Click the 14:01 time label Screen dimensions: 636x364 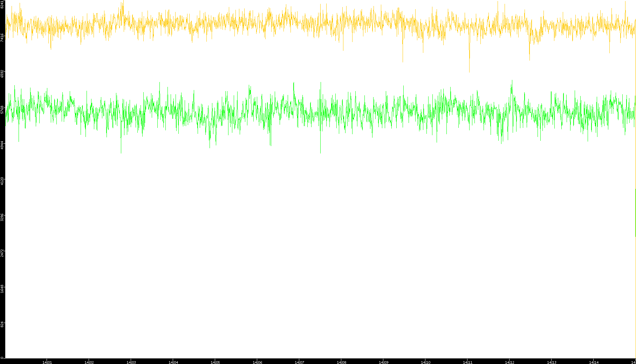coord(47,362)
